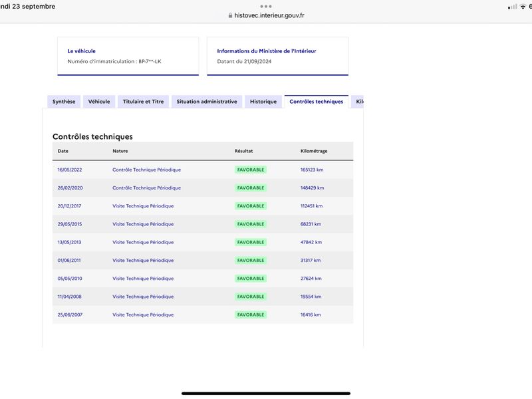
Task: Click FAVORABLE badge on 11/04/2008 row
Action: [x=251, y=297]
